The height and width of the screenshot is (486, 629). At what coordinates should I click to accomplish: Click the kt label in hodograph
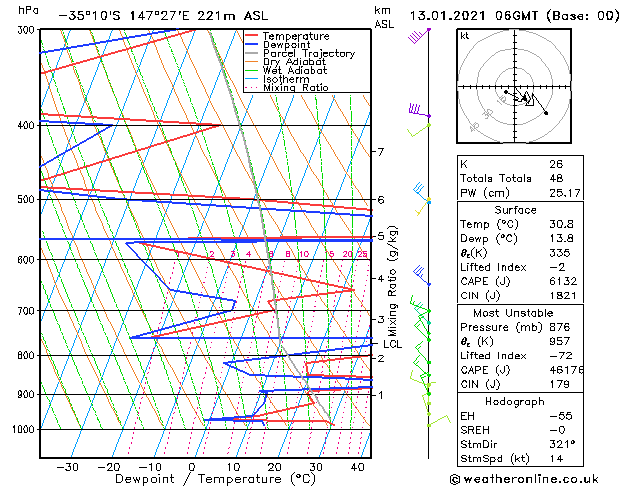coord(465,36)
